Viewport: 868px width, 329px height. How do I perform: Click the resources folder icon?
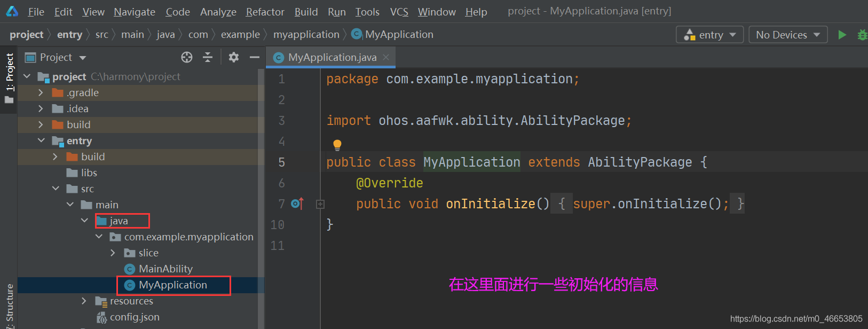pyautogui.click(x=101, y=301)
